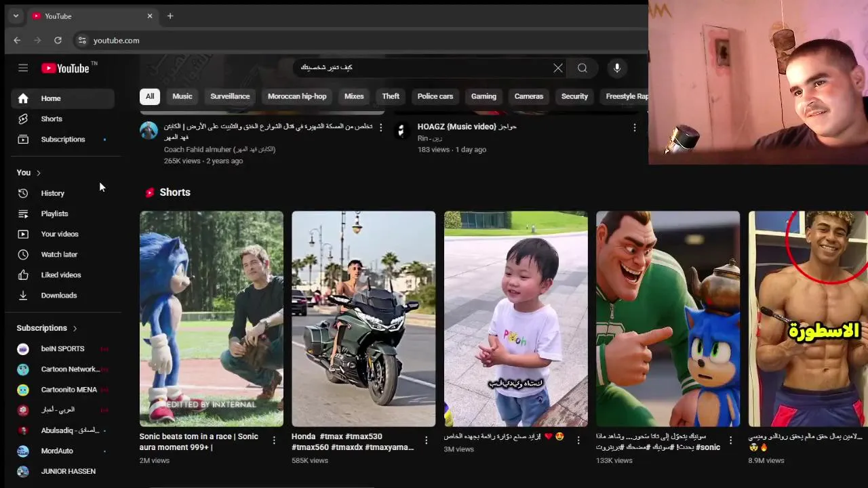Expand the Subscriptions section header
The image size is (868, 488).
pyautogui.click(x=47, y=328)
